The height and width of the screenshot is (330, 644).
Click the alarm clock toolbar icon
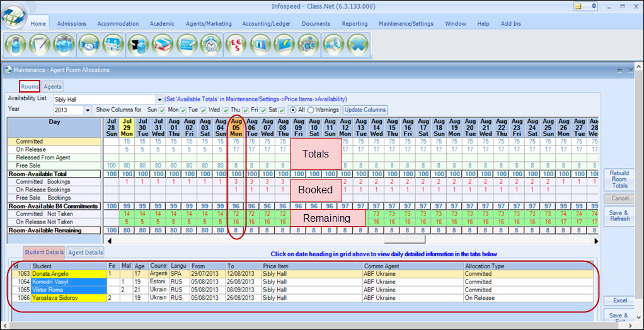[x=212, y=46]
